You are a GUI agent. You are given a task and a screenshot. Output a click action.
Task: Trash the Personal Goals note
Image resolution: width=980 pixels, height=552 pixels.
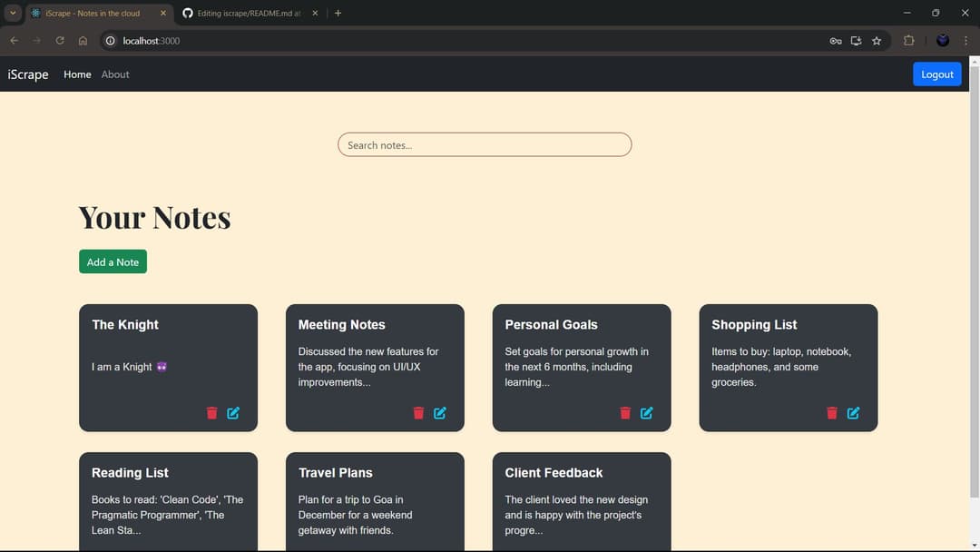(625, 413)
